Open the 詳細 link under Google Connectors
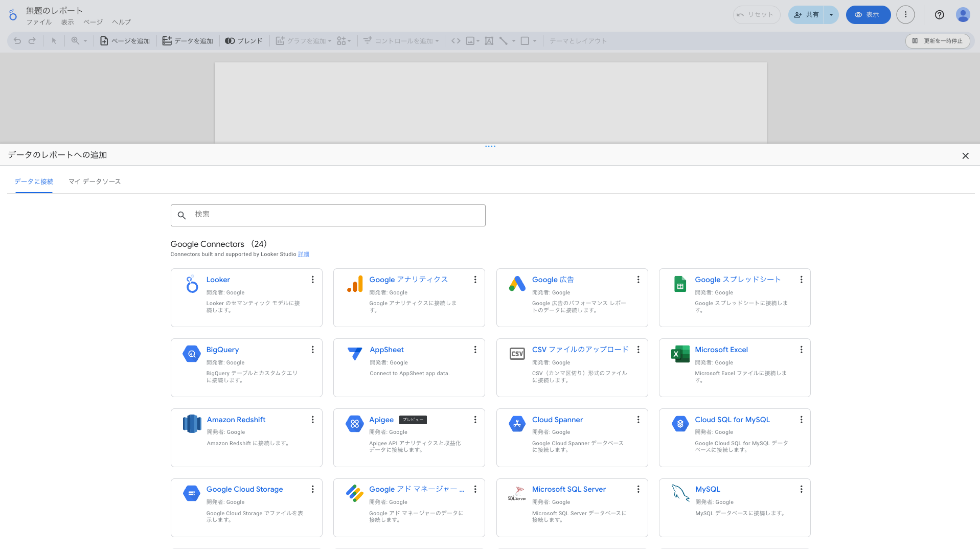This screenshot has height=551, width=980. click(303, 255)
